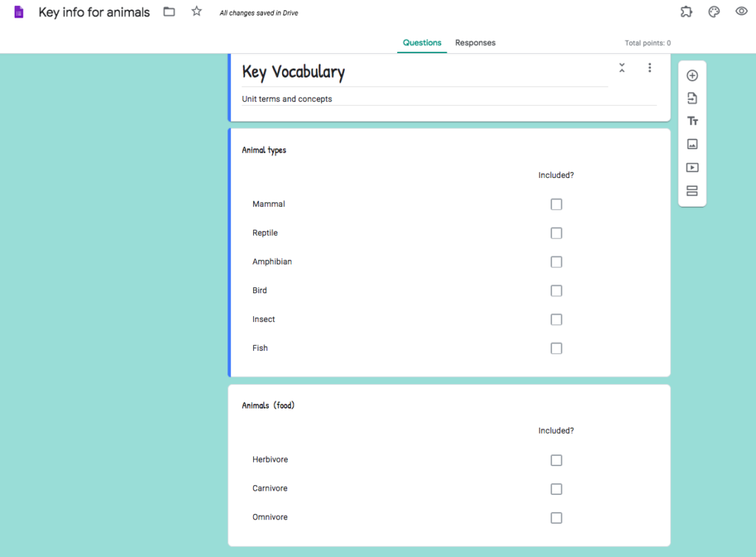
Task: Preview the form with the eye icon
Action: [x=741, y=12]
